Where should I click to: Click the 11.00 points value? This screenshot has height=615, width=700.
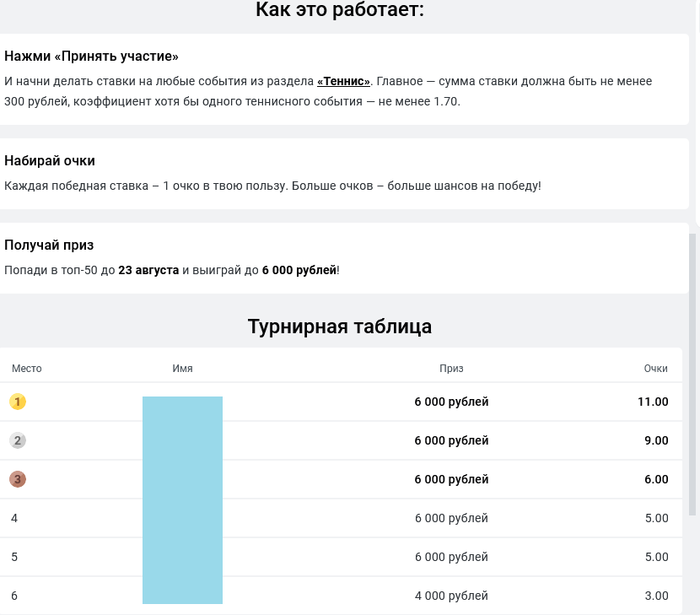pos(653,402)
